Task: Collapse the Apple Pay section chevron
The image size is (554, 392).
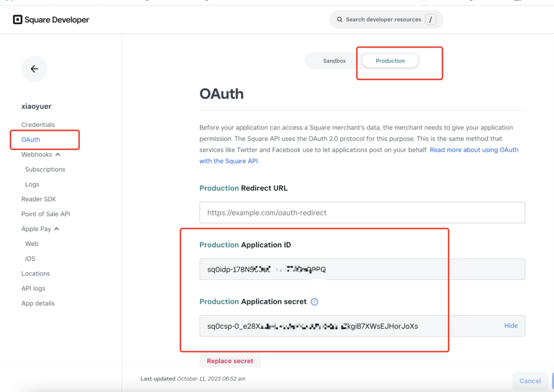Action: 56,229
